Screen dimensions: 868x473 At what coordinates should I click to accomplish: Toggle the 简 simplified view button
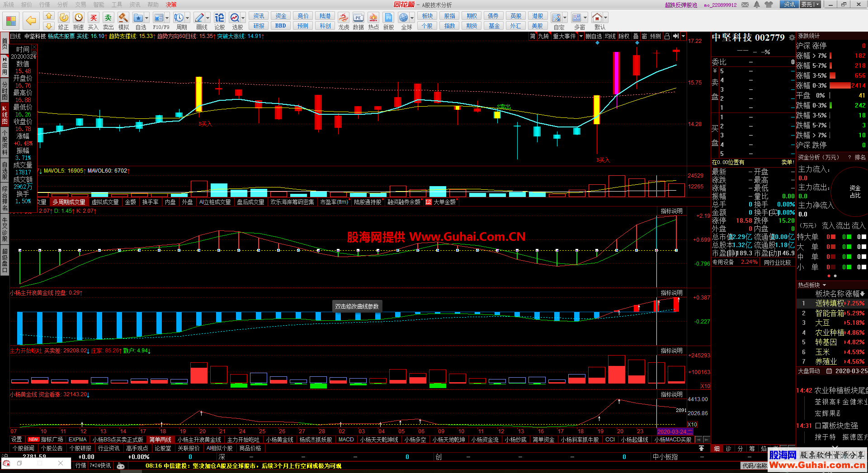(x=533, y=36)
